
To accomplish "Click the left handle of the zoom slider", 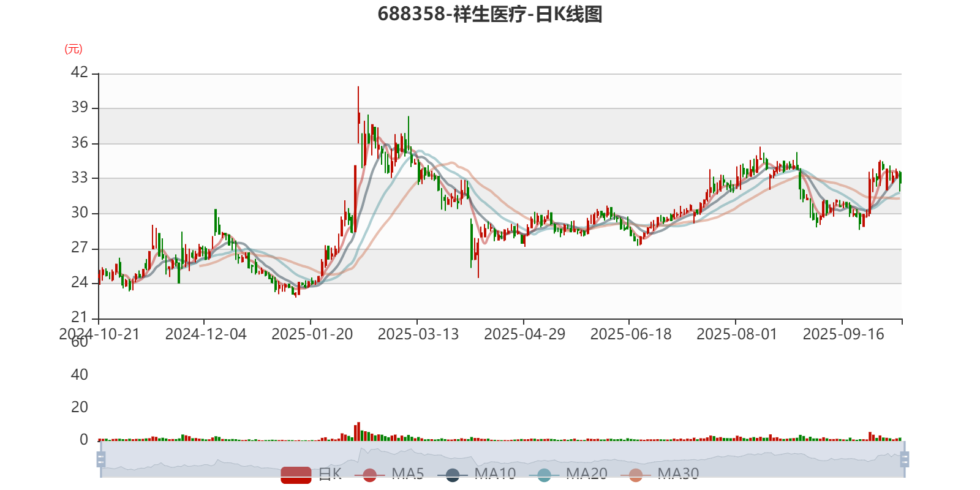I will point(101,459).
